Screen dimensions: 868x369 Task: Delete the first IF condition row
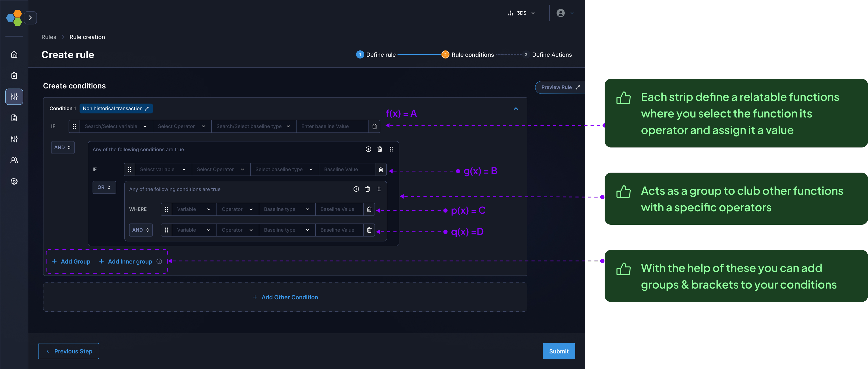click(x=374, y=126)
